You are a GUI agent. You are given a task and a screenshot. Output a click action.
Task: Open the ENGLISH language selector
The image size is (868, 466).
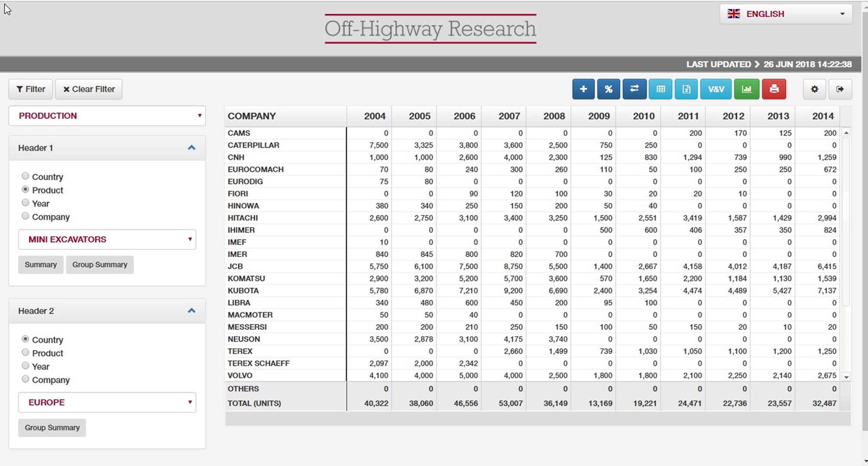786,14
